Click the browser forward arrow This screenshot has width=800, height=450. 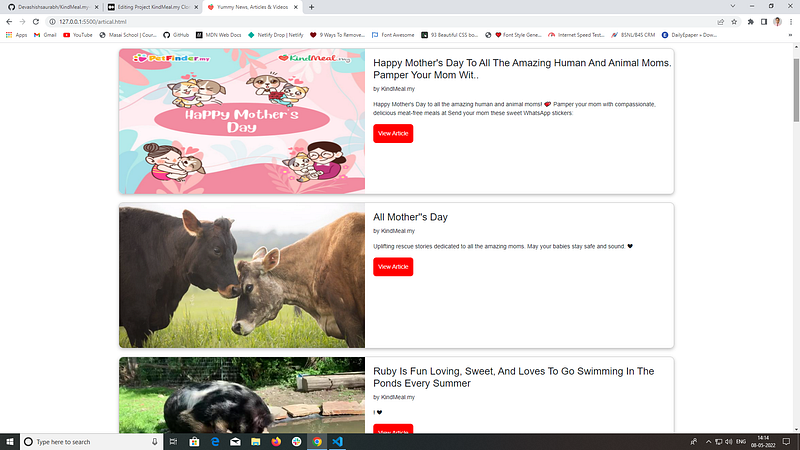pyautogui.click(x=22, y=22)
